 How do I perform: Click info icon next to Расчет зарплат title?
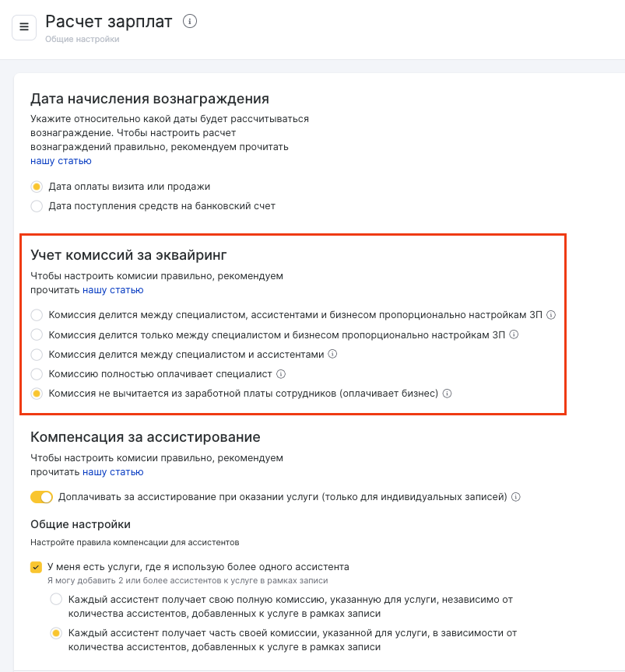pyautogui.click(x=189, y=22)
